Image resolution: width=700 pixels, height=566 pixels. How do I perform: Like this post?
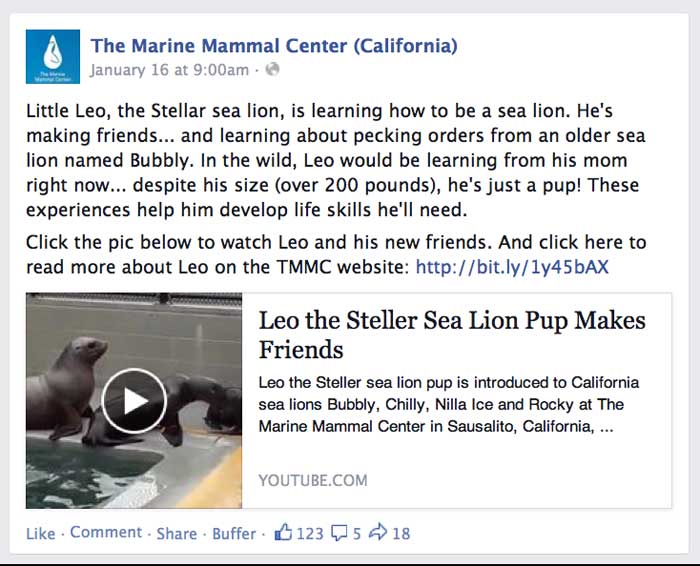coord(41,533)
